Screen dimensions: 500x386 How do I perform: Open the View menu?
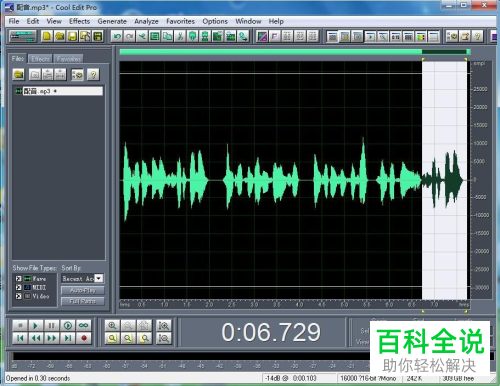54,21
